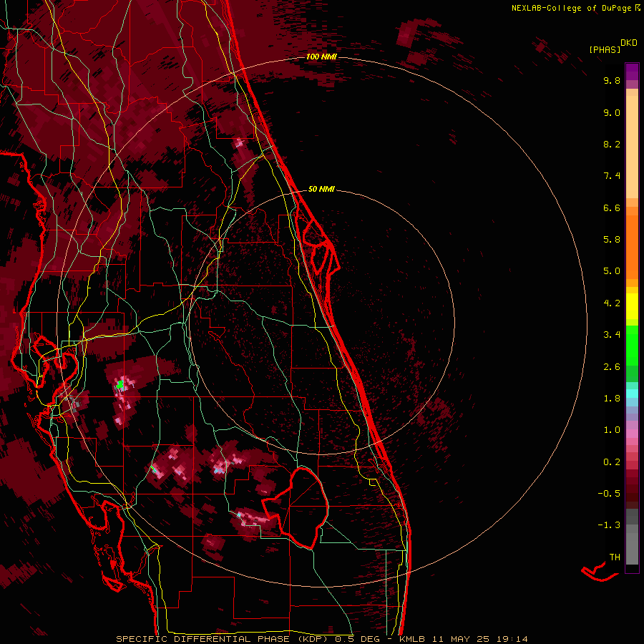Click the [PHAS] label near the legend

(x=605, y=50)
